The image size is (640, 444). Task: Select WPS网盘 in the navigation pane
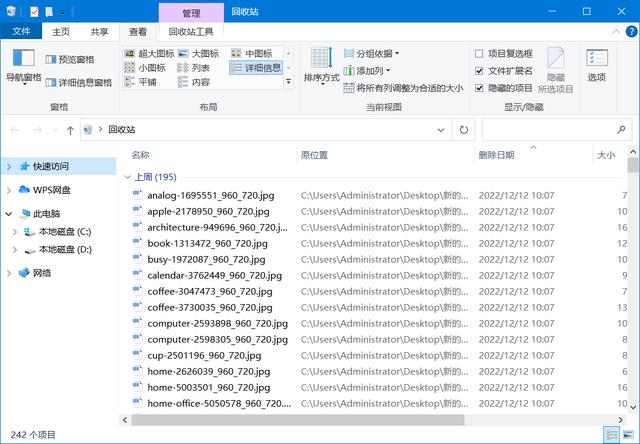pos(51,190)
